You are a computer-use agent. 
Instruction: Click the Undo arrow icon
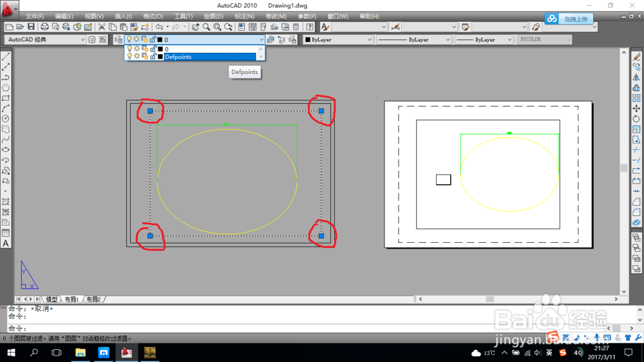tap(159, 27)
